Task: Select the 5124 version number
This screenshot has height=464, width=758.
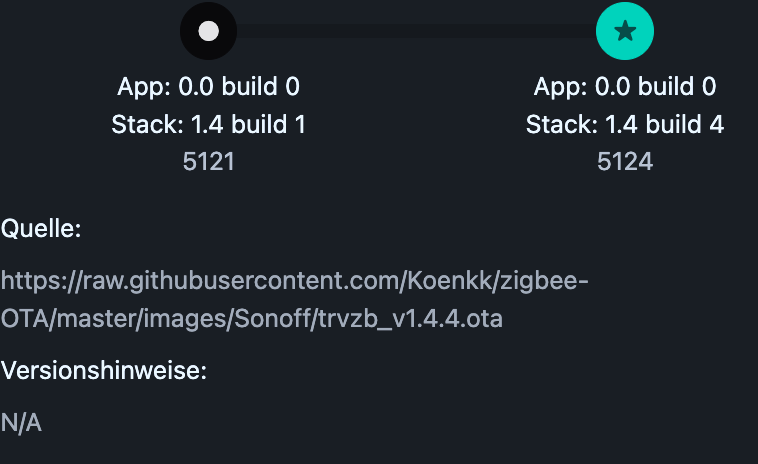Action: [x=625, y=161]
